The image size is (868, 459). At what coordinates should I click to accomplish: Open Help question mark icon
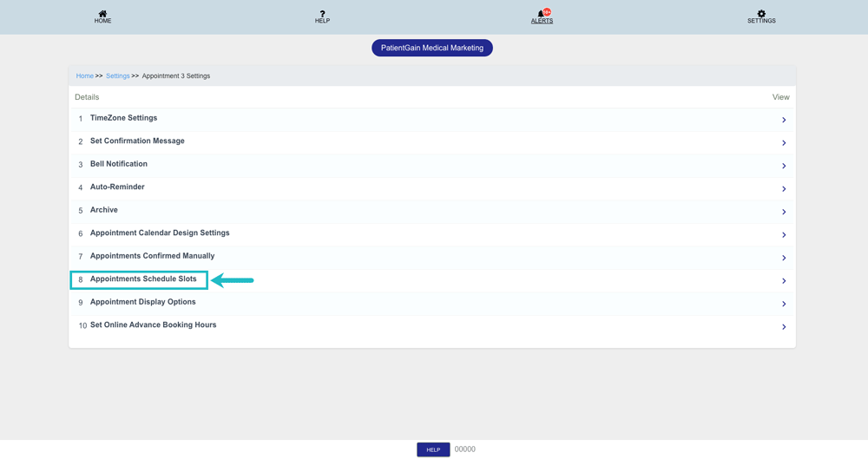(x=322, y=13)
